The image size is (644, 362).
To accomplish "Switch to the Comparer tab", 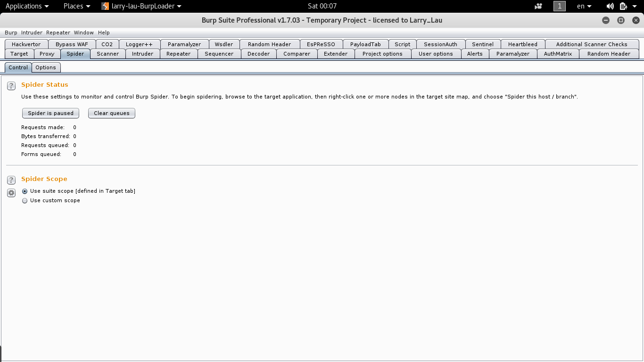I will 297,54.
